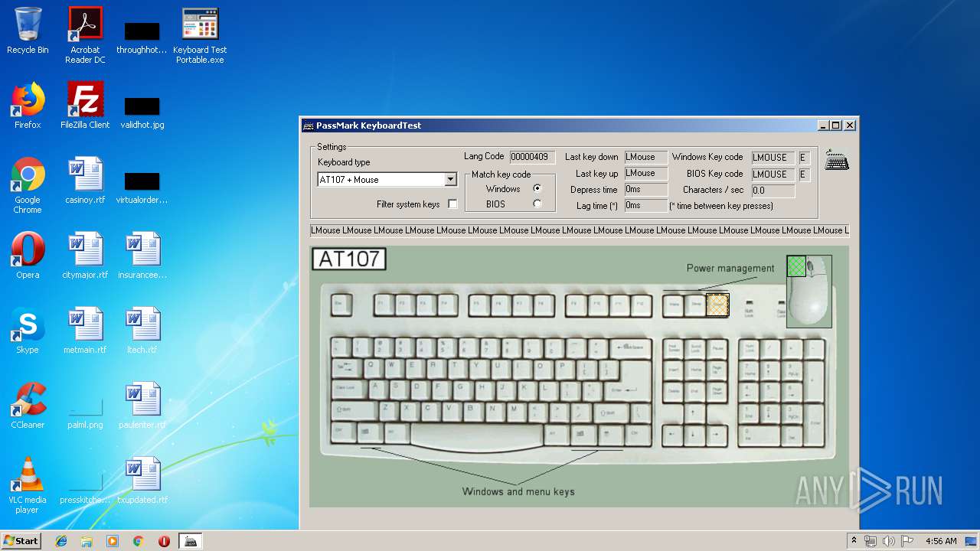Screen dimensions: 980x551
Task: Select the Keyboard Test Portable.exe icon
Action: point(200,35)
